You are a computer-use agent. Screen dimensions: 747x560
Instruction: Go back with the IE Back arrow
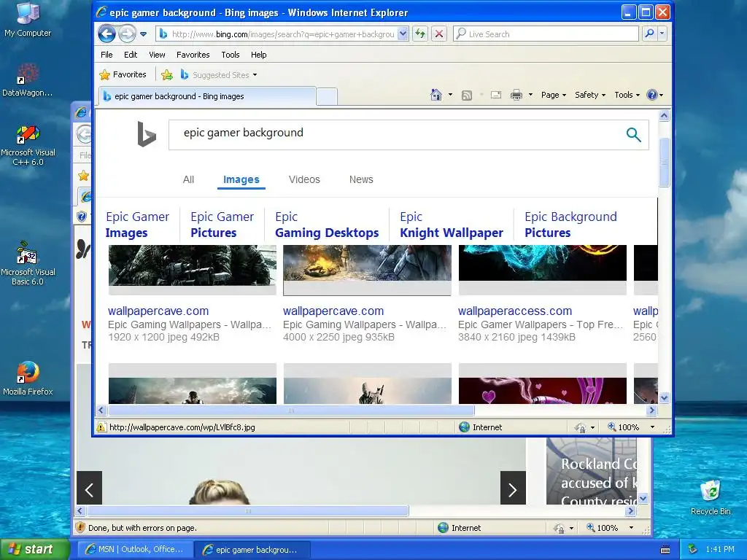pyautogui.click(x=107, y=34)
